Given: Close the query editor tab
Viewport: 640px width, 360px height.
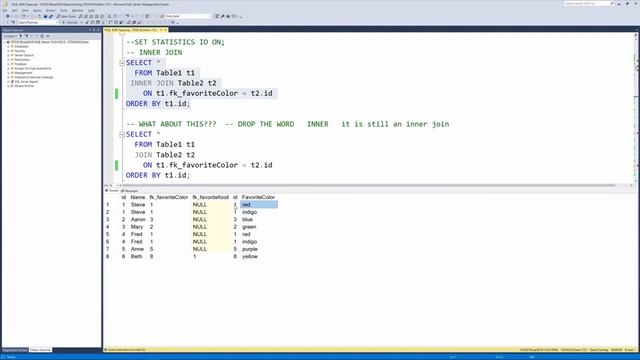Looking at the screenshot, I should [165, 30].
